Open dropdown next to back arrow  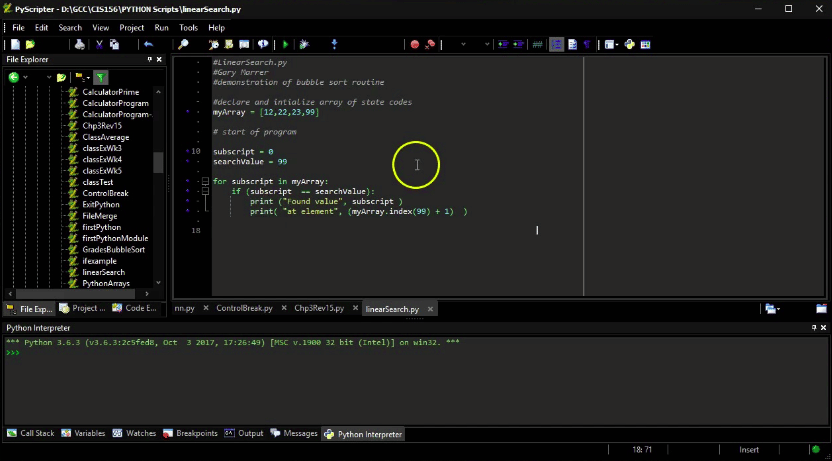pyautogui.click(x=25, y=77)
